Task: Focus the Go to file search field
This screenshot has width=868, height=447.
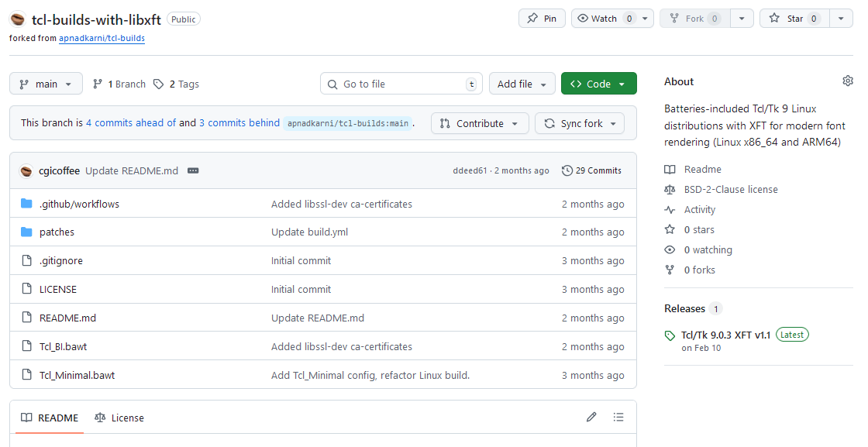Action: 401,84
